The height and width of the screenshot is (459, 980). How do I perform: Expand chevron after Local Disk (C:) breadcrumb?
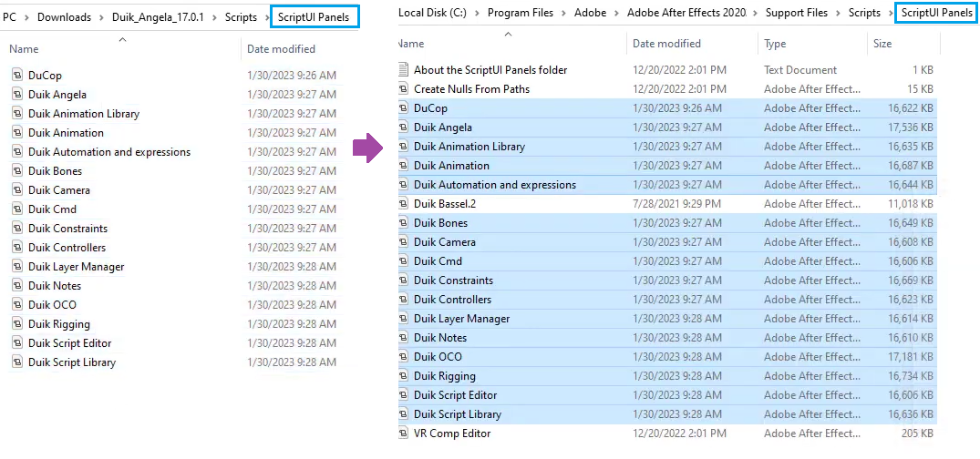[476, 13]
